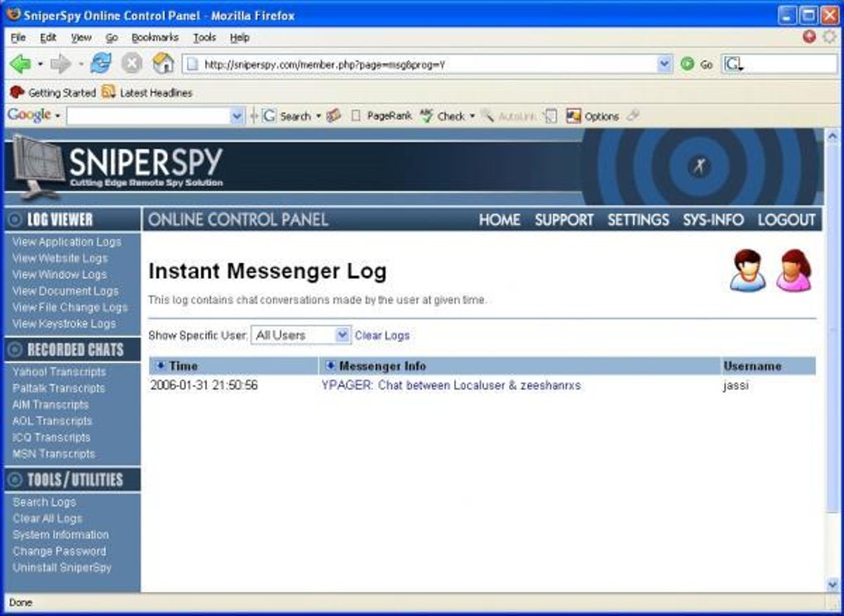Open the URL bar history dropdown
The height and width of the screenshot is (616, 844).
664,64
